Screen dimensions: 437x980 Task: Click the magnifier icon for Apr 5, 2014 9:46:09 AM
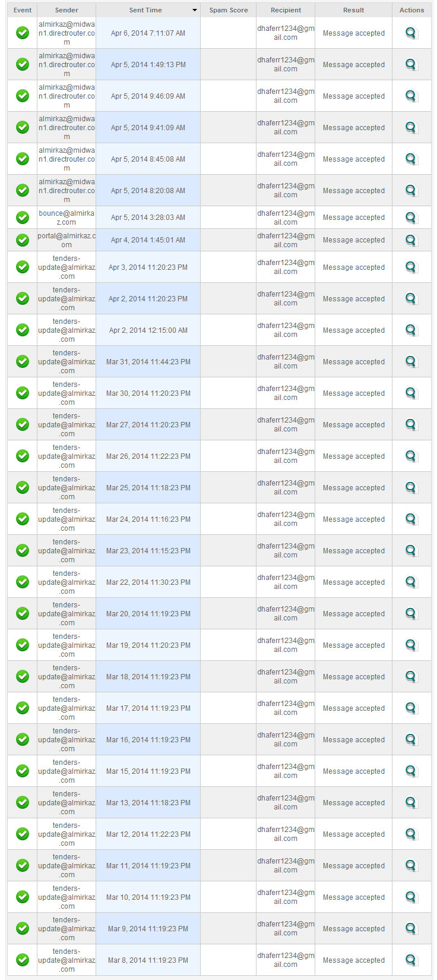[411, 96]
